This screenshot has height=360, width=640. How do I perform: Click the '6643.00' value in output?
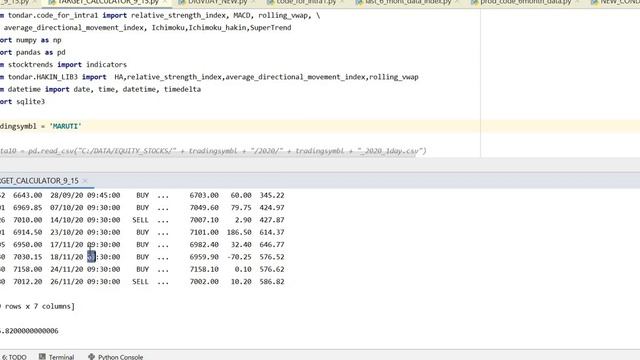28,195
